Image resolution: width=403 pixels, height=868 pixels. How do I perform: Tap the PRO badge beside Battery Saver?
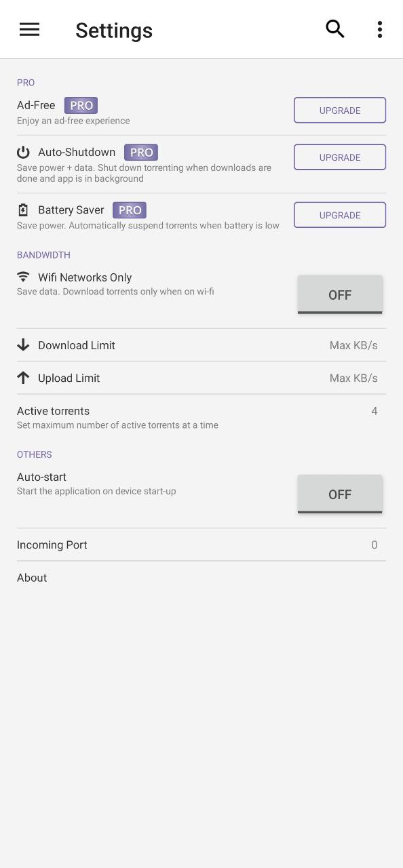(x=130, y=210)
